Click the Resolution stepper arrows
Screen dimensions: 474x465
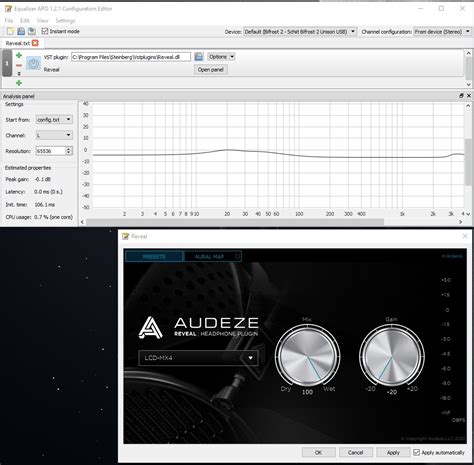68,151
